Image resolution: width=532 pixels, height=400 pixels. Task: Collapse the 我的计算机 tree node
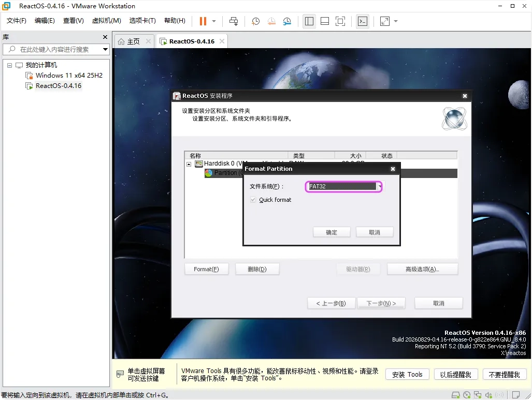9,65
